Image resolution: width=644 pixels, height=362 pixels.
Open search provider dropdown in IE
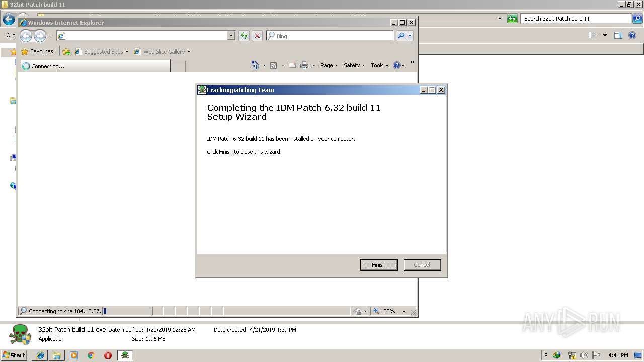410,36
